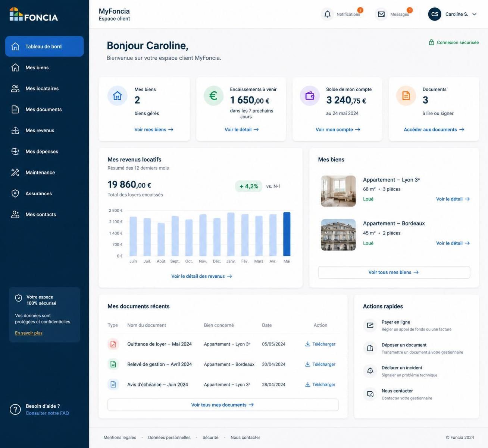
Task: Download Quittance de loyer – Mai 2024
Action: pos(320,344)
